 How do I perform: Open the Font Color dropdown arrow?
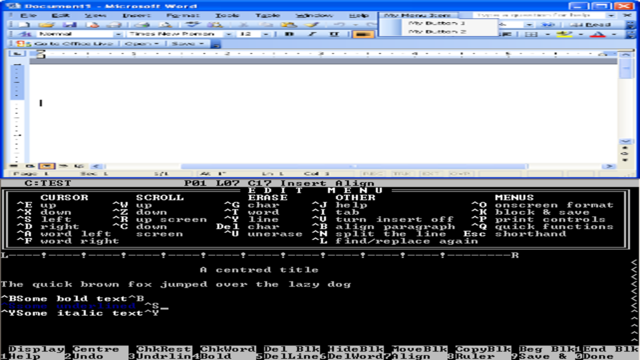point(614,34)
